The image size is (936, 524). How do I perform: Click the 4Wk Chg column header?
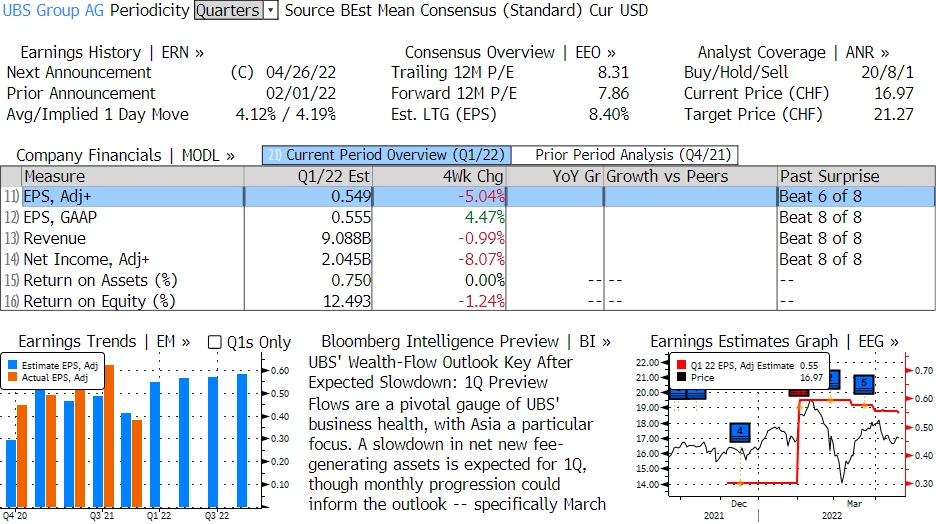coord(439,176)
